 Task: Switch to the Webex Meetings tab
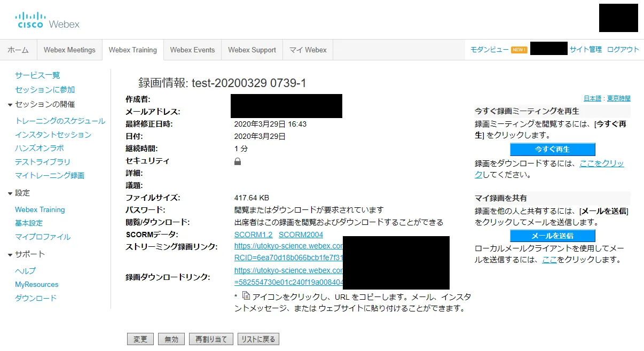point(69,50)
